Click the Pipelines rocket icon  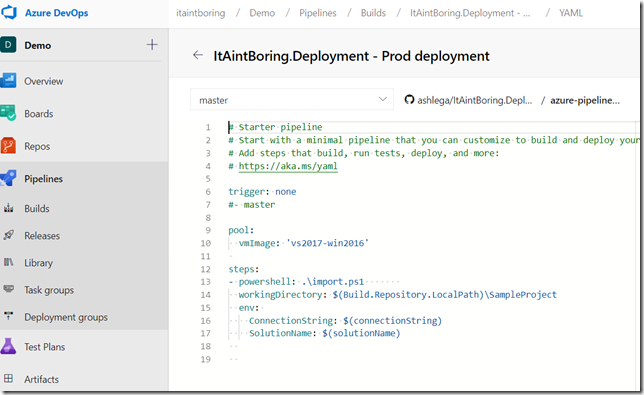8,178
